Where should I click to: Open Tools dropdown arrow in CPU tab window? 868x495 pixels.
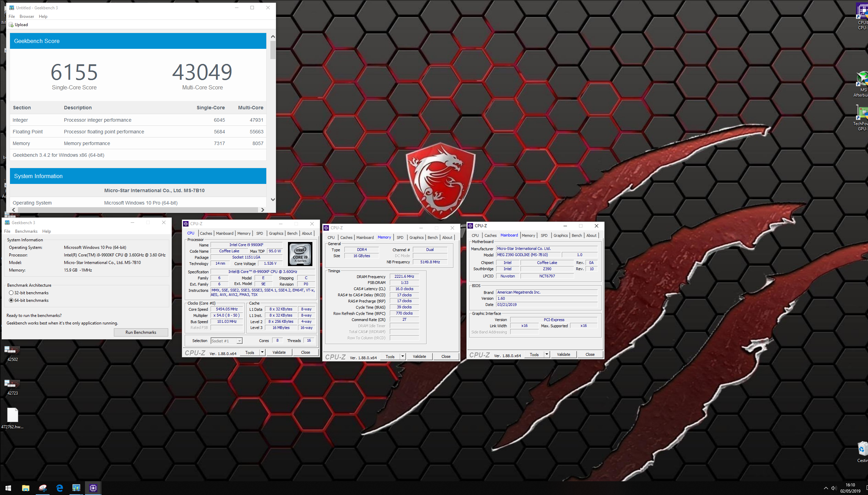(x=262, y=352)
